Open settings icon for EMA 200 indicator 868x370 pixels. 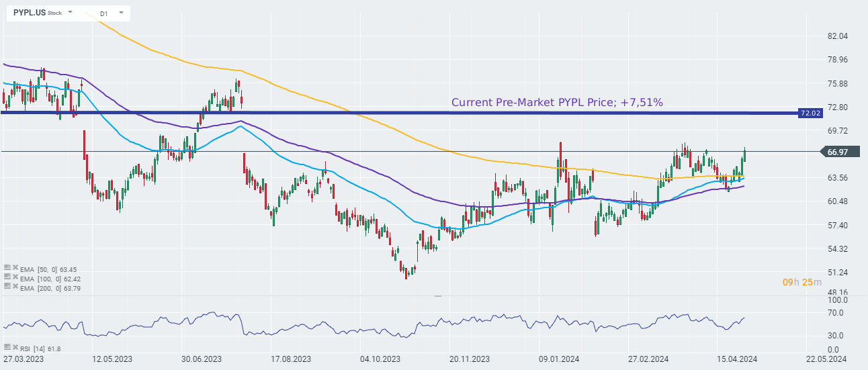click(x=7, y=287)
